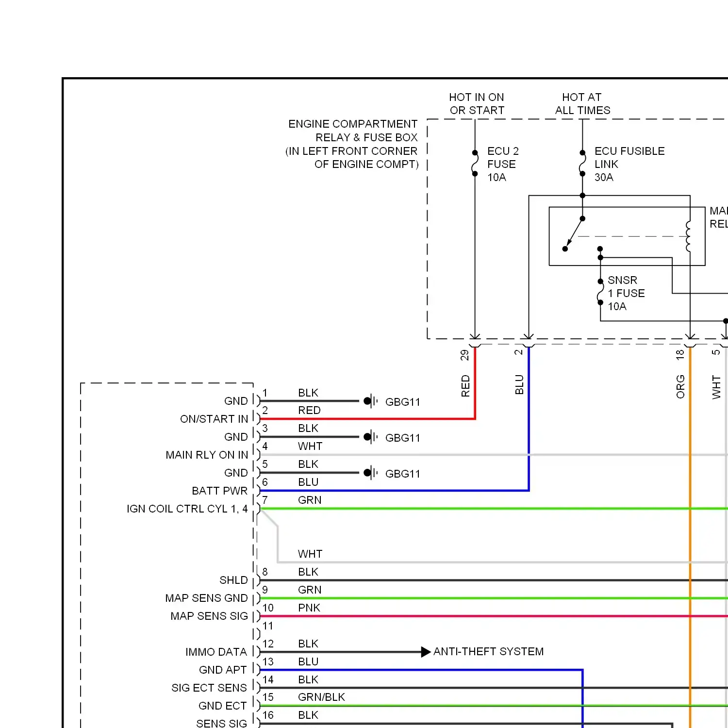The image size is (728, 728).
Task: Click the RED wire label on pin 2
Action: tap(309, 410)
